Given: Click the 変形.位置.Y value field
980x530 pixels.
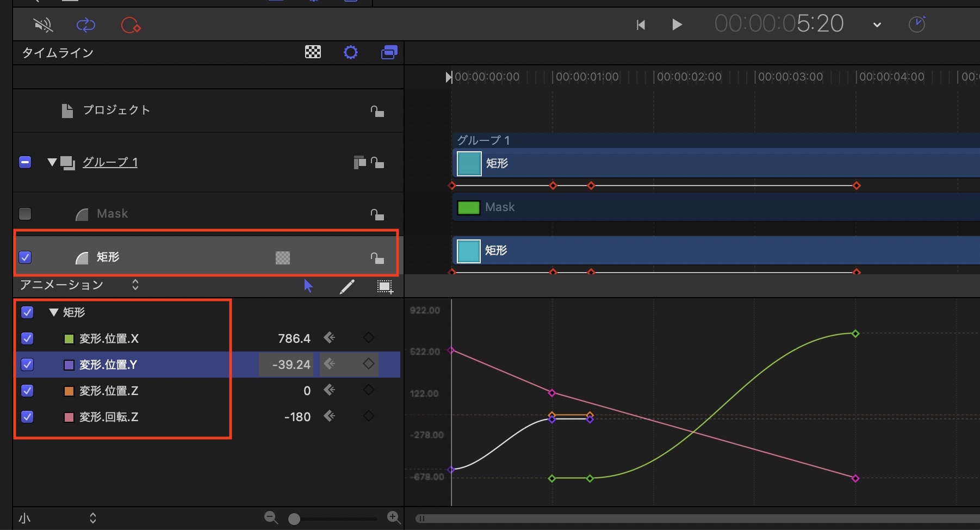Looking at the screenshot, I should pyautogui.click(x=286, y=365).
